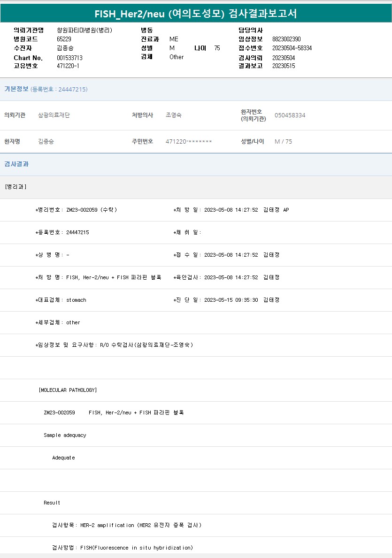The image size is (392, 558).
Task: Select Chart No. value 001533713
Action: (x=69, y=58)
